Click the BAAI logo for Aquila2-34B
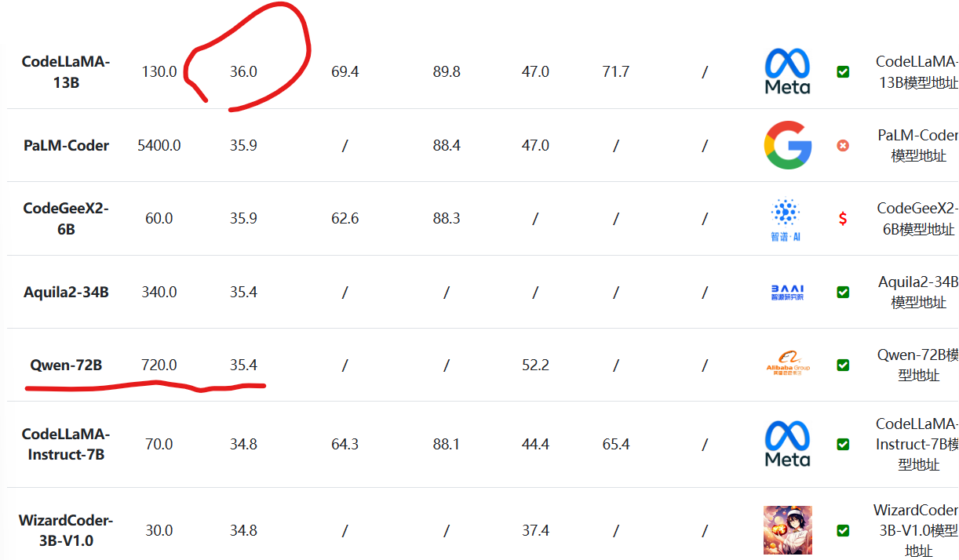Screen dimensions: 959x560 tap(787, 292)
